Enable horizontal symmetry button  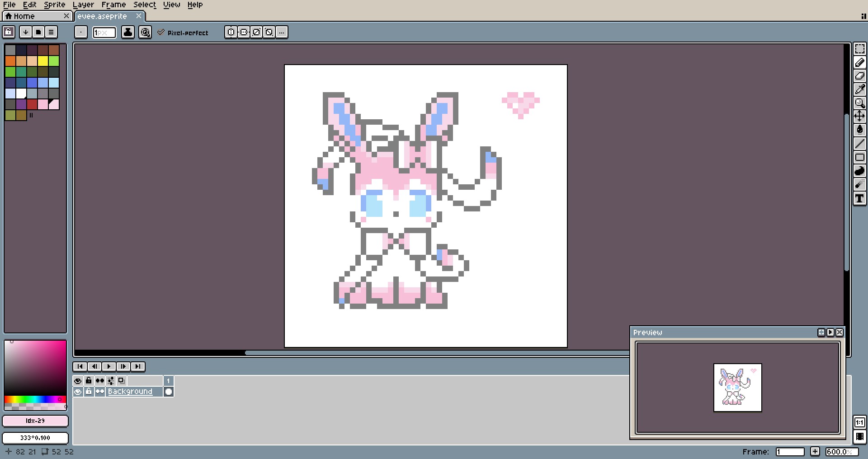pos(231,32)
